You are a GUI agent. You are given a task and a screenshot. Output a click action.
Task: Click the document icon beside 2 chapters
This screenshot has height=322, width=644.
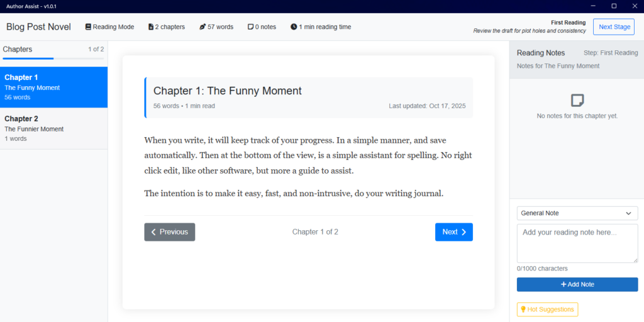tap(151, 27)
